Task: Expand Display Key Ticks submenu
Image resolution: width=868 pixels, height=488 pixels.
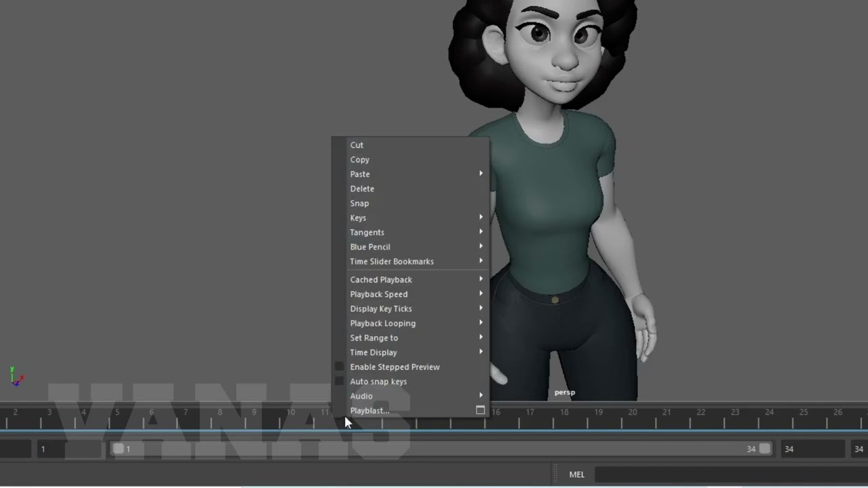Action: (x=410, y=309)
